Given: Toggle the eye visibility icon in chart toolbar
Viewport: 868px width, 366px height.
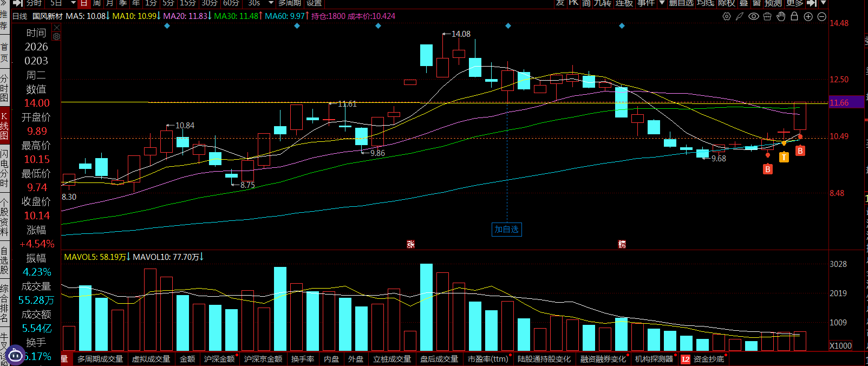Looking at the screenshot, I should pos(754,16).
